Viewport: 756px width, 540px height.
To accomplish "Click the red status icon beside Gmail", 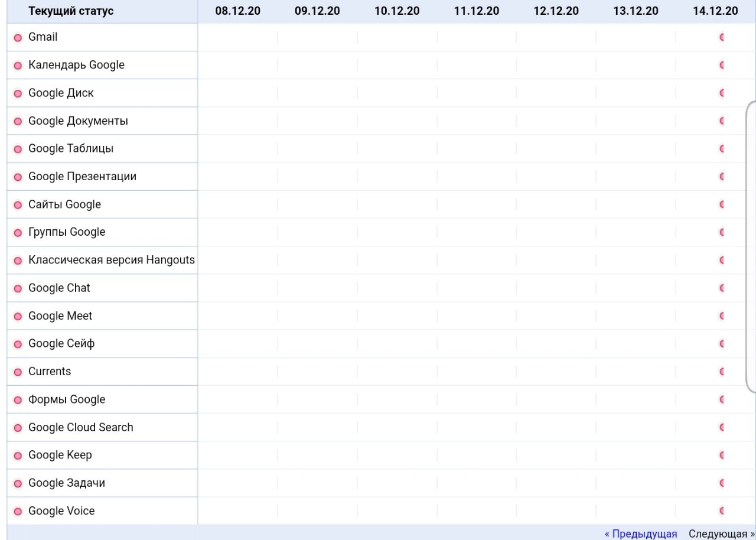I will click(18, 38).
